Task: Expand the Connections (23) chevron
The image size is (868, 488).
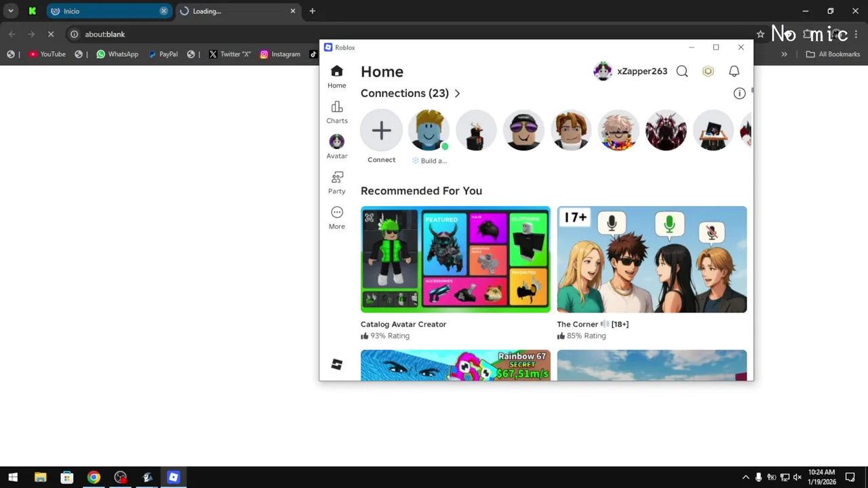Action: pyautogui.click(x=457, y=94)
